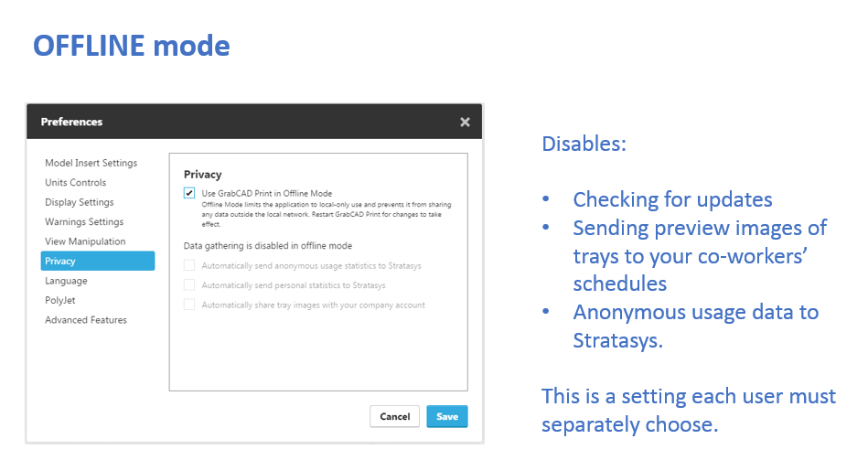
Task: Click the OFFLINE mode slide title
Action: [x=132, y=46]
